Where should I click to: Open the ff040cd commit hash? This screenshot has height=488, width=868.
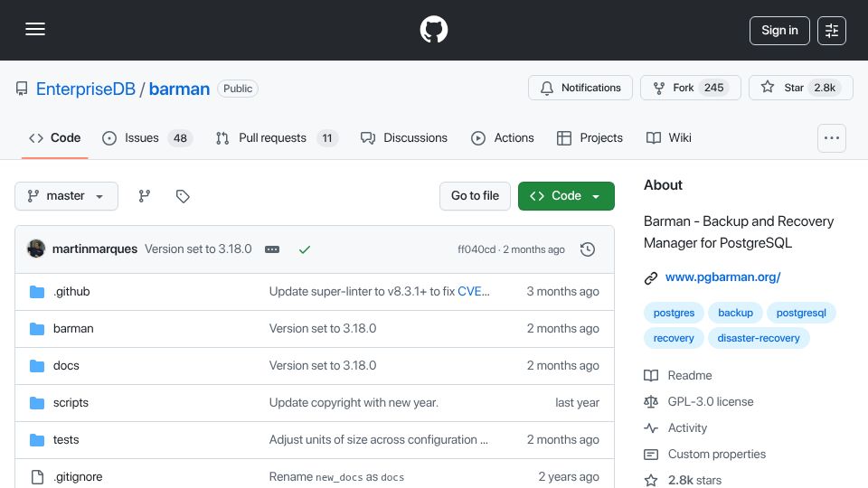tap(476, 249)
